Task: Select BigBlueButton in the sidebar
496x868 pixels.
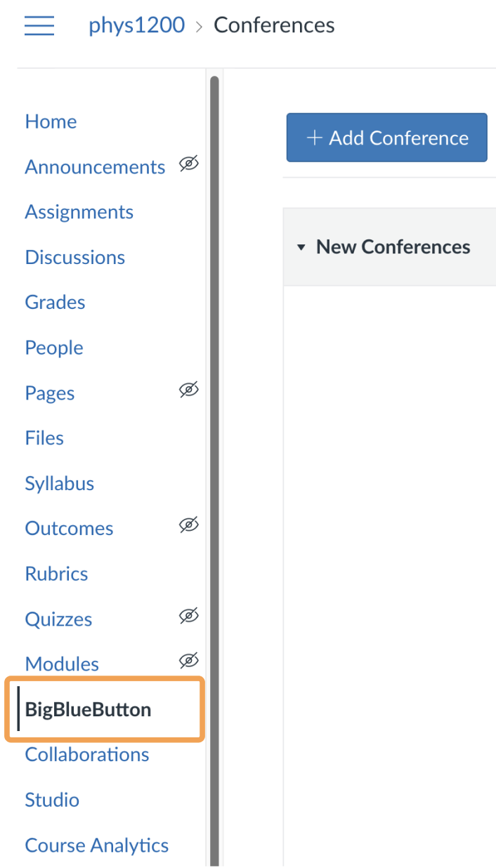Action: click(88, 709)
